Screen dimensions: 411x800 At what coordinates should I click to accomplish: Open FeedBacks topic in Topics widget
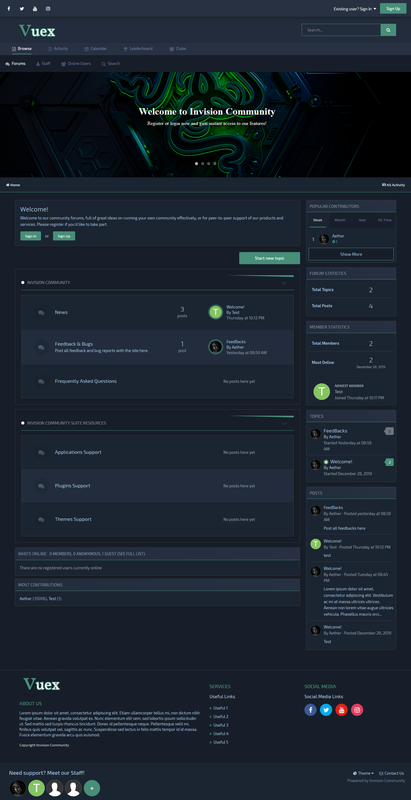[336, 431]
